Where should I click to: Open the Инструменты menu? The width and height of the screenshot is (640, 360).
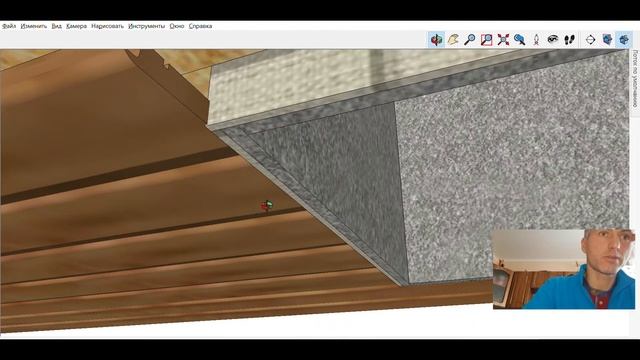[147, 26]
